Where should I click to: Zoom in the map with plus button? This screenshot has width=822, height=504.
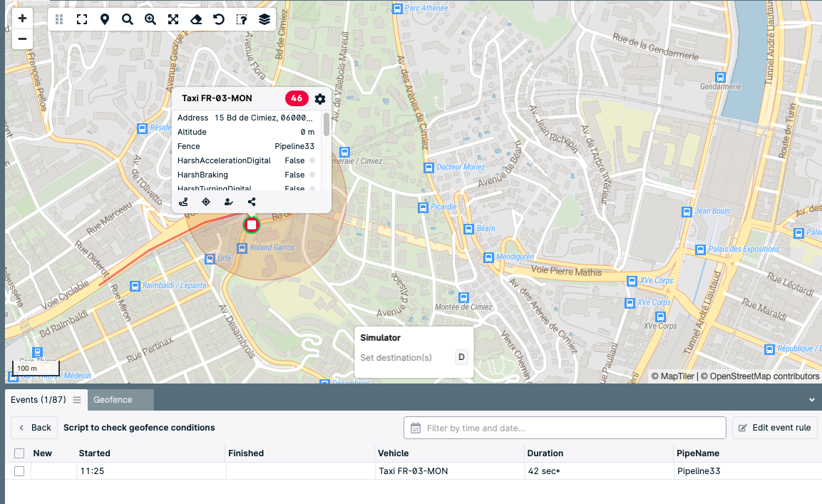22,19
